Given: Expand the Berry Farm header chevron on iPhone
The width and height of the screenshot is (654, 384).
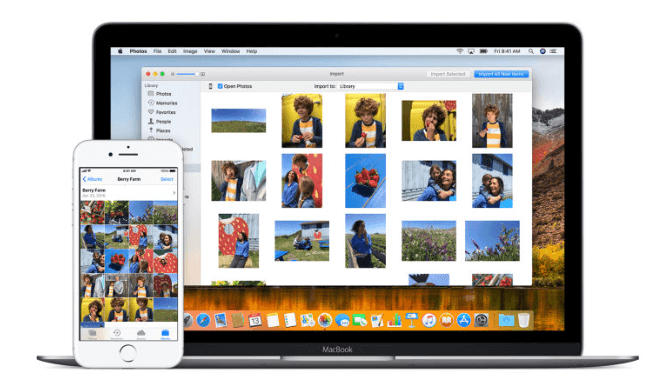Looking at the screenshot, I should [x=174, y=193].
